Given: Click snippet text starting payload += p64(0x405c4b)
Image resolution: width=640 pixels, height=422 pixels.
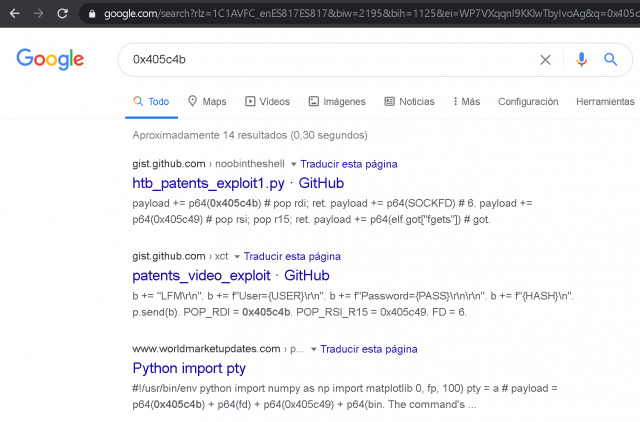Looking at the screenshot, I should click(x=332, y=211).
